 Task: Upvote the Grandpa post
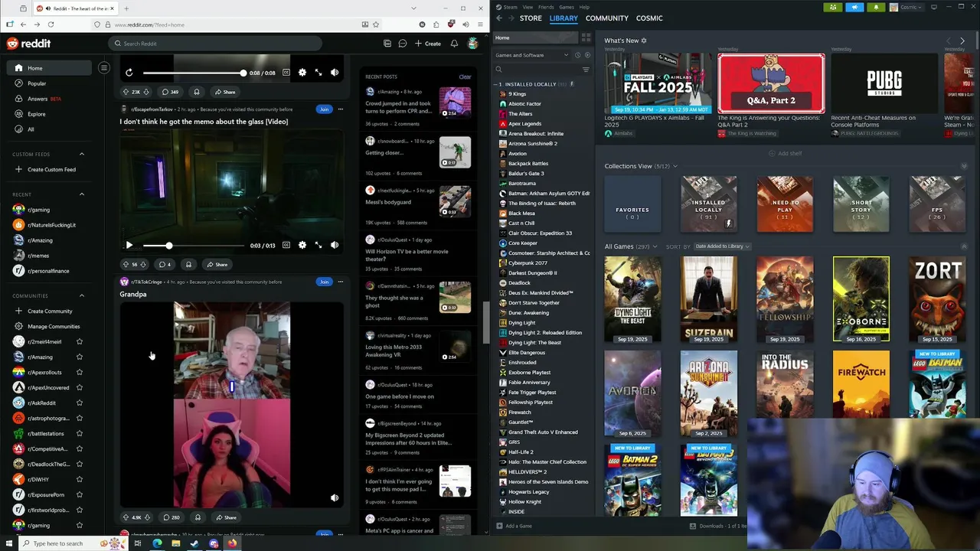tap(126, 517)
